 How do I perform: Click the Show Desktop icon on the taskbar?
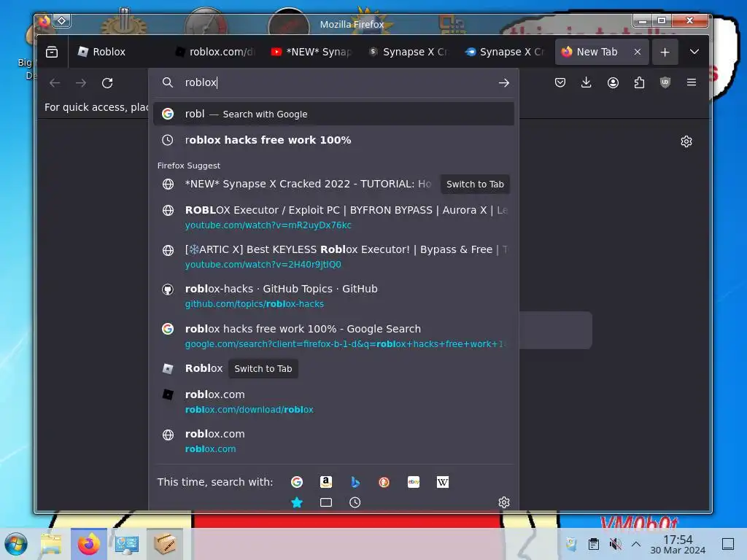728,544
